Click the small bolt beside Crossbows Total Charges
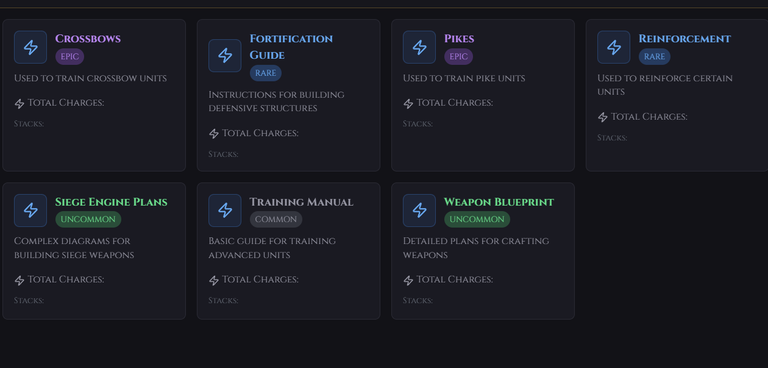 click(x=19, y=104)
